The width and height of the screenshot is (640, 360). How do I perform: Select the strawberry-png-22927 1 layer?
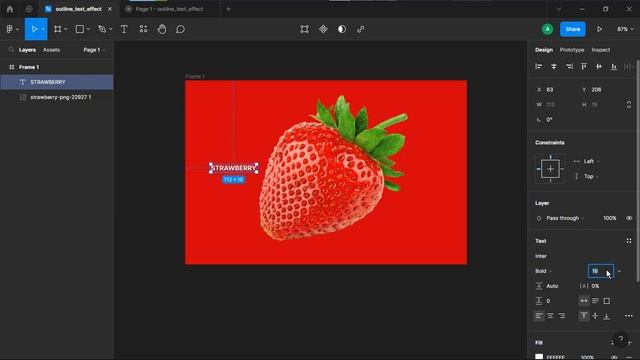tap(57, 97)
